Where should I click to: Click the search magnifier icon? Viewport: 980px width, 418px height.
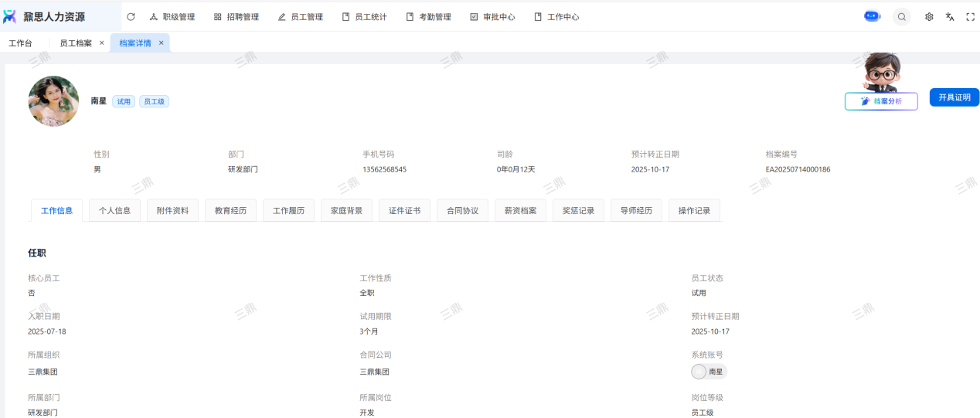(x=901, y=16)
